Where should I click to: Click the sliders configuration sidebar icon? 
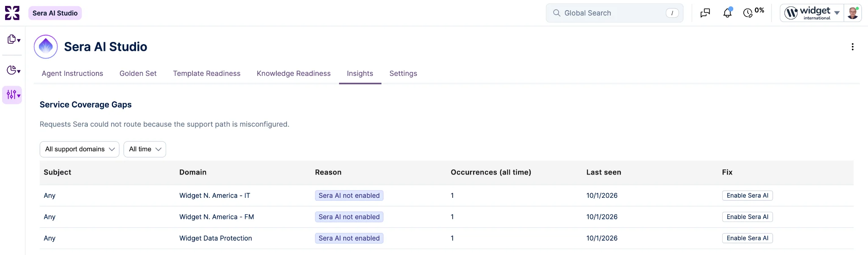(x=12, y=94)
